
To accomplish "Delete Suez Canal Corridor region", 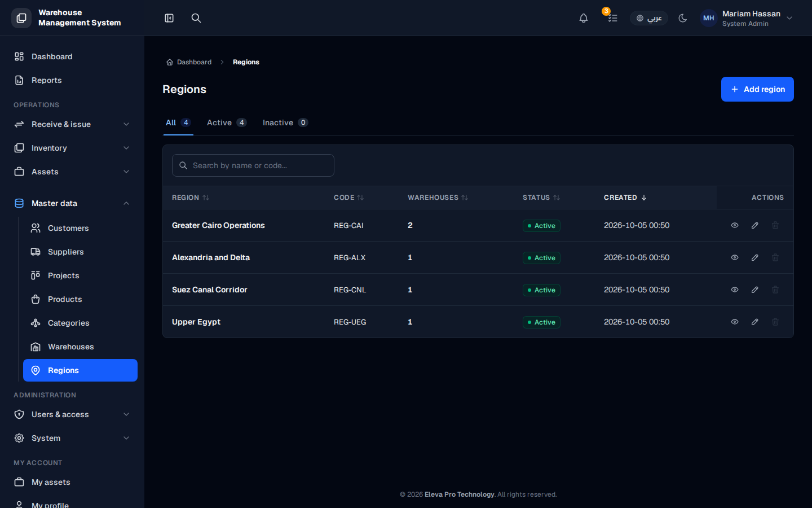I will click(775, 290).
